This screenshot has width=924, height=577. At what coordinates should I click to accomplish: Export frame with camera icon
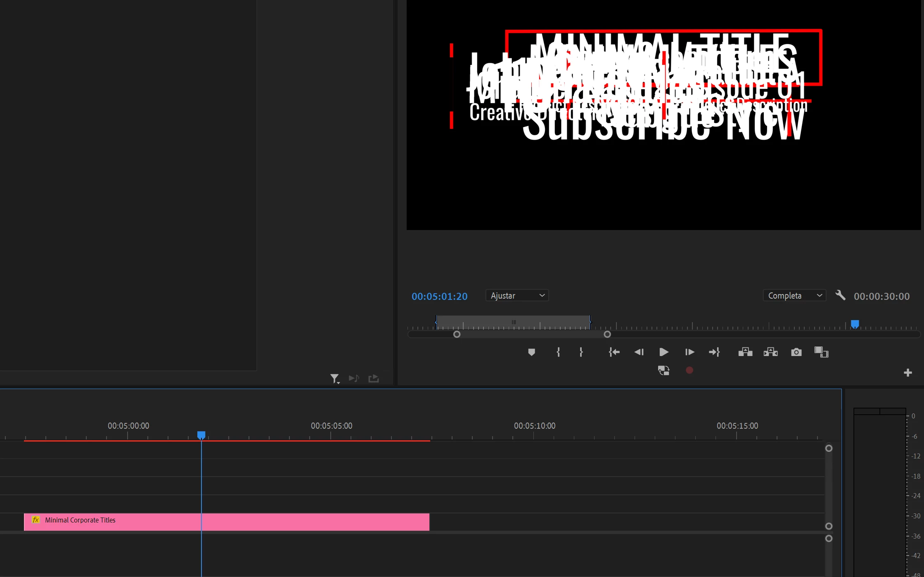pos(796,352)
